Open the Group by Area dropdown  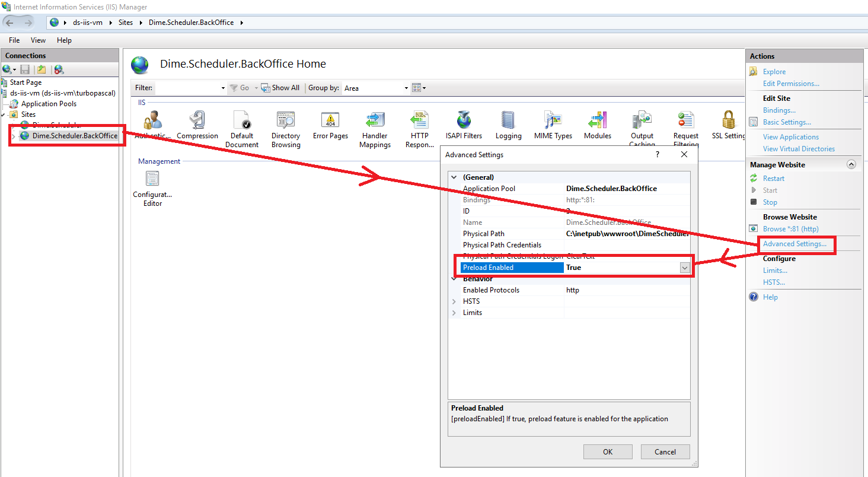406,88
